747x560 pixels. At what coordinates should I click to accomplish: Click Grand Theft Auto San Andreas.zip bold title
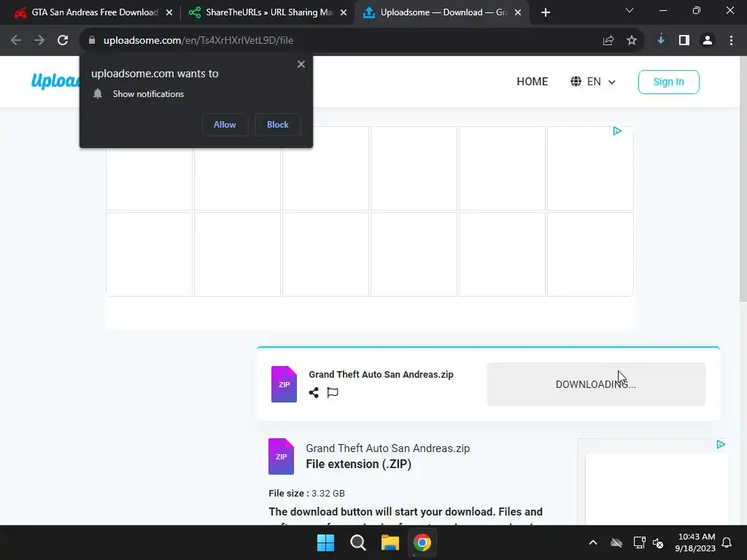tap(381, 374)
